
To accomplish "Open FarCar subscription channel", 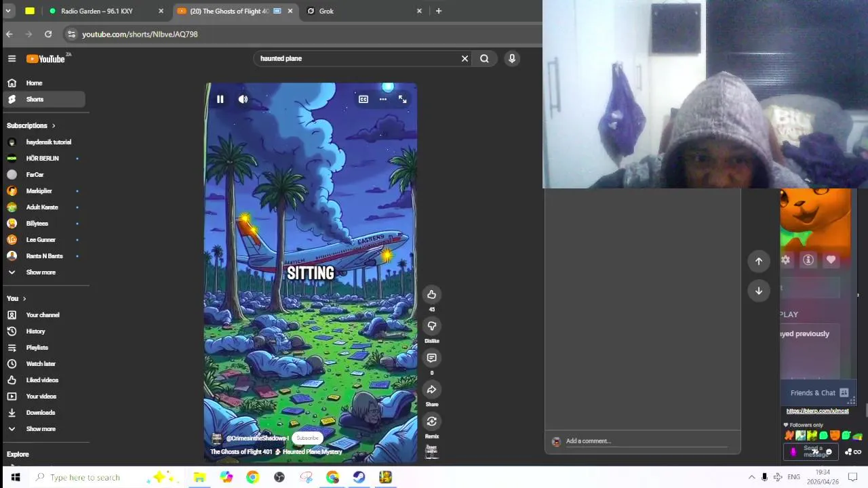I will point(43,175).
